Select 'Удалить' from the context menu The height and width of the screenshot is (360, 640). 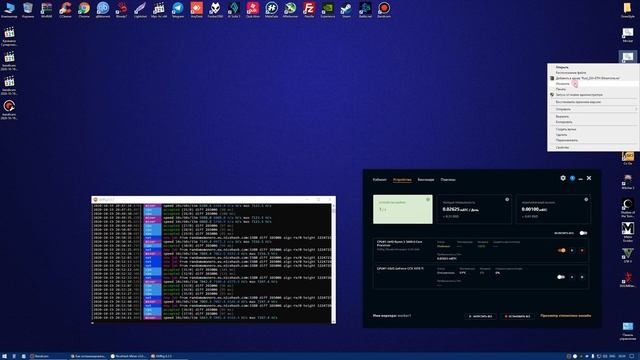[x=593, y=135]
